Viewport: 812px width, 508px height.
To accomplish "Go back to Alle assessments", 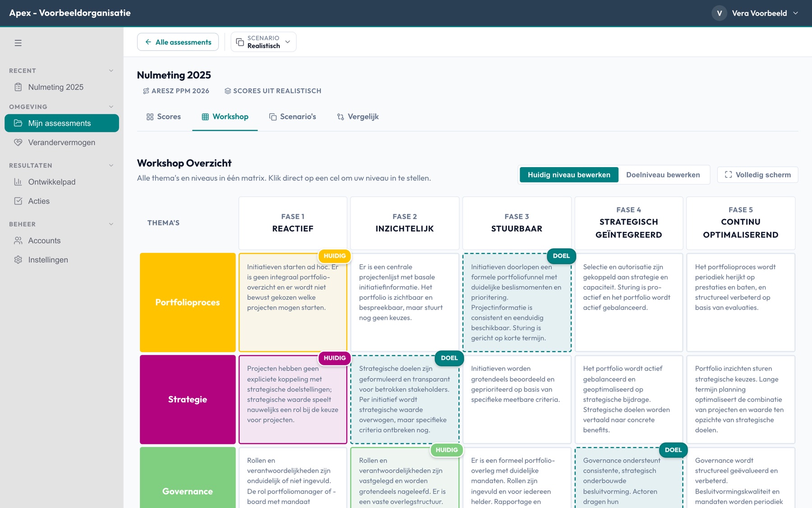I will 178,42.
